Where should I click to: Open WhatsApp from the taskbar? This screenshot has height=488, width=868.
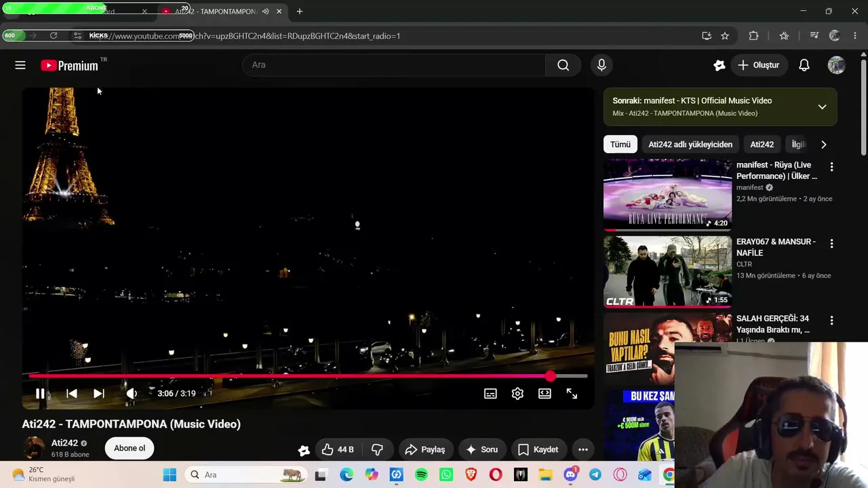pos(446,474)
